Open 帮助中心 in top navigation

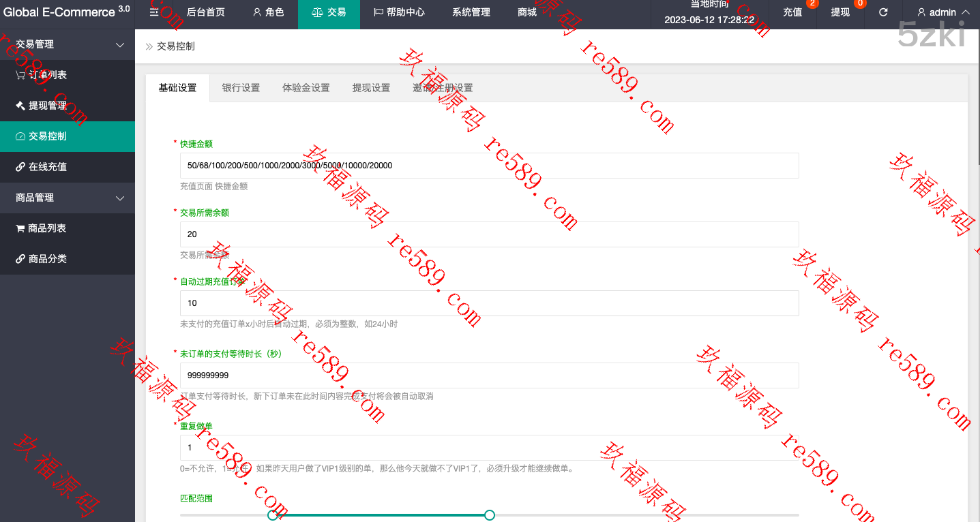[399, 12]
